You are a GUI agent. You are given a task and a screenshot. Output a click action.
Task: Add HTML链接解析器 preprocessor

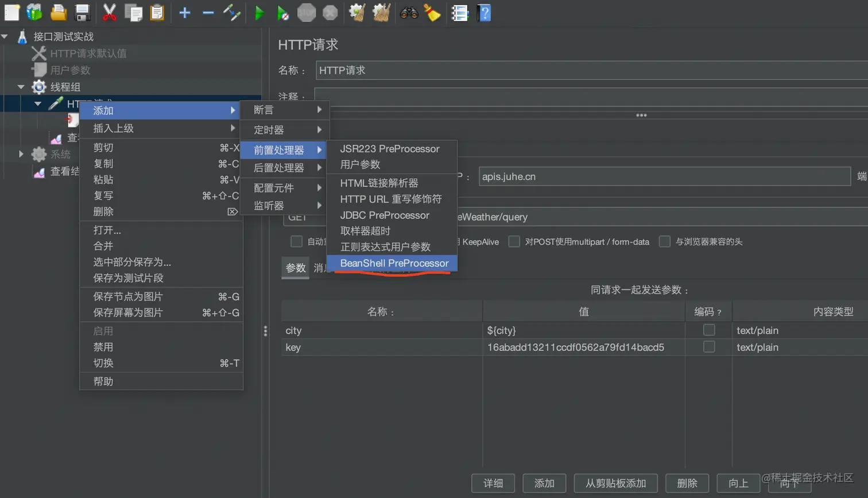(x=392, y=183)
